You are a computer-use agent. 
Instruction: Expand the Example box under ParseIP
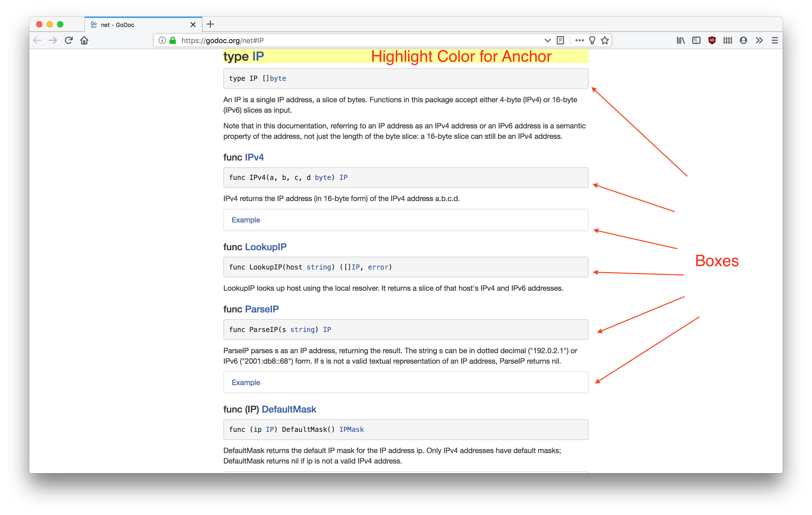point(246,382)
